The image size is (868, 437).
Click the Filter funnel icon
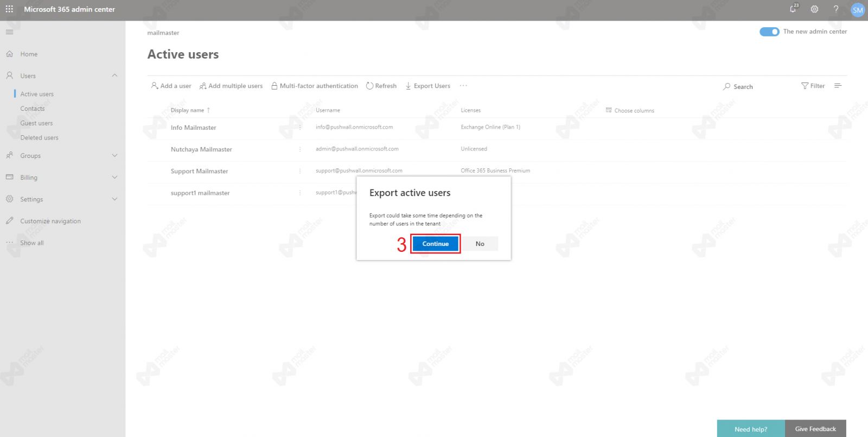click(x=805, y=86)
